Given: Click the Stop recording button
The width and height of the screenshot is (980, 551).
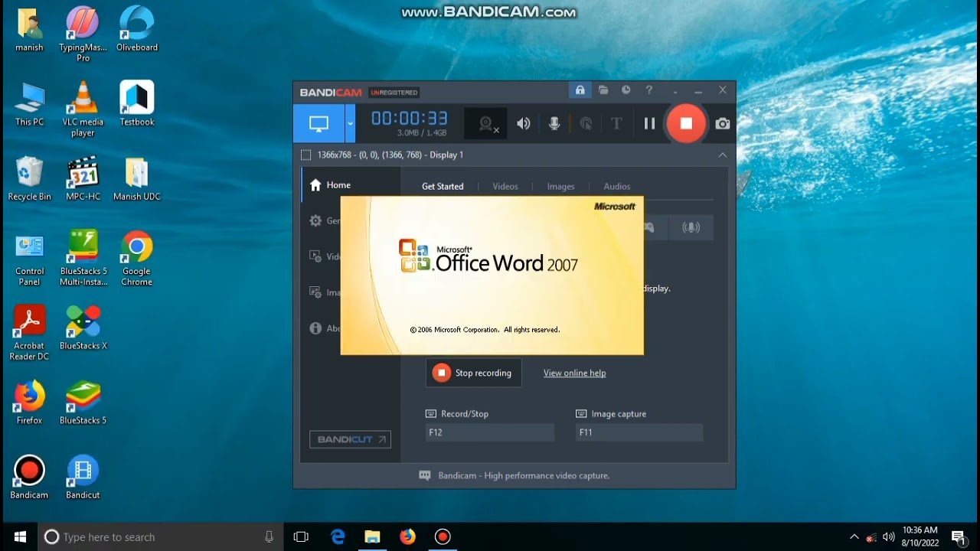Looking at the screenshot, I should pos(473,373).
